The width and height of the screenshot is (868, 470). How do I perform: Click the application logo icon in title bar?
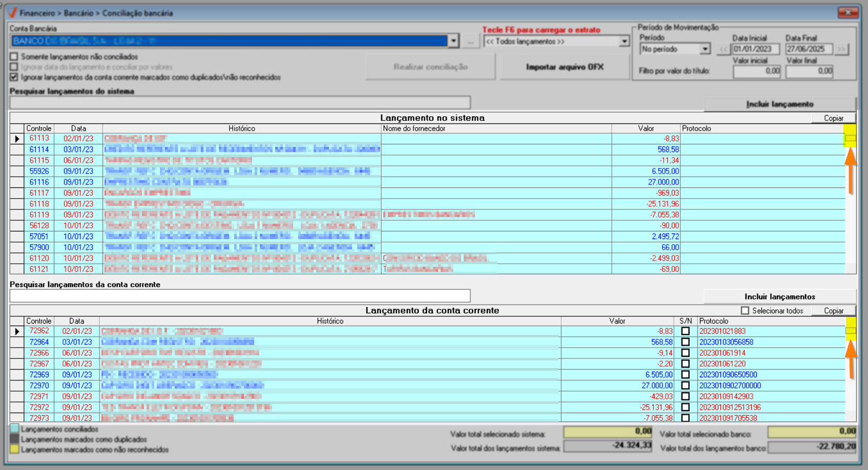(x=12, y=13)
